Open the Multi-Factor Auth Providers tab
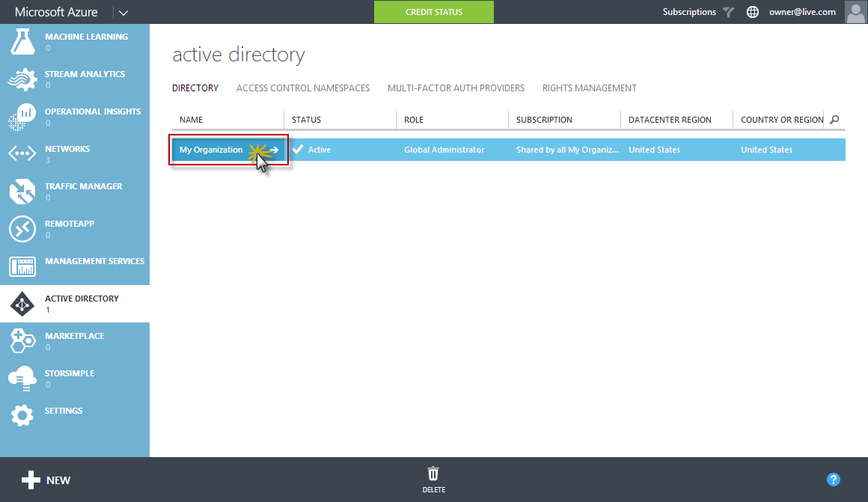This screenshot has width=868, height=502. [456, 88]
